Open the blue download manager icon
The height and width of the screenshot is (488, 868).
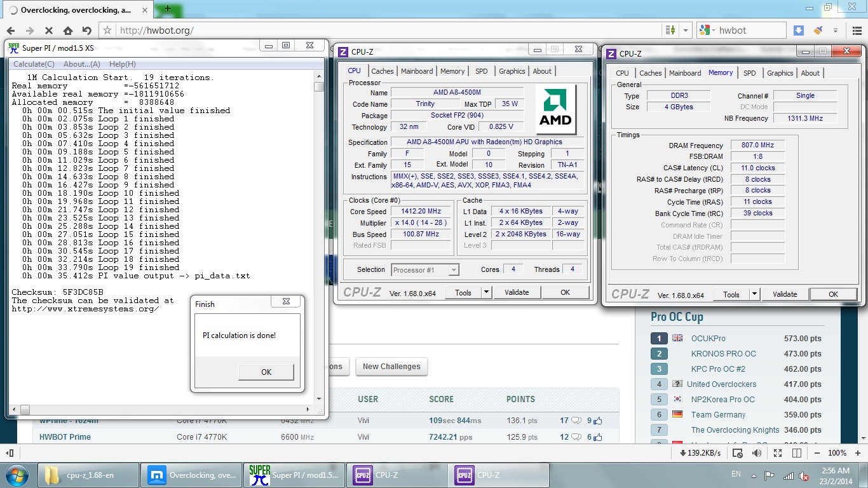(799, 30)
